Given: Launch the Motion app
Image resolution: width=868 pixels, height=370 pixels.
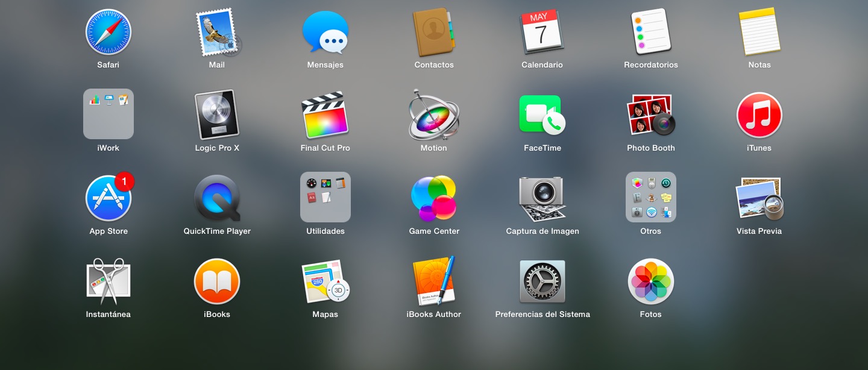Looking at the screenshot, I should click(434, 114).
